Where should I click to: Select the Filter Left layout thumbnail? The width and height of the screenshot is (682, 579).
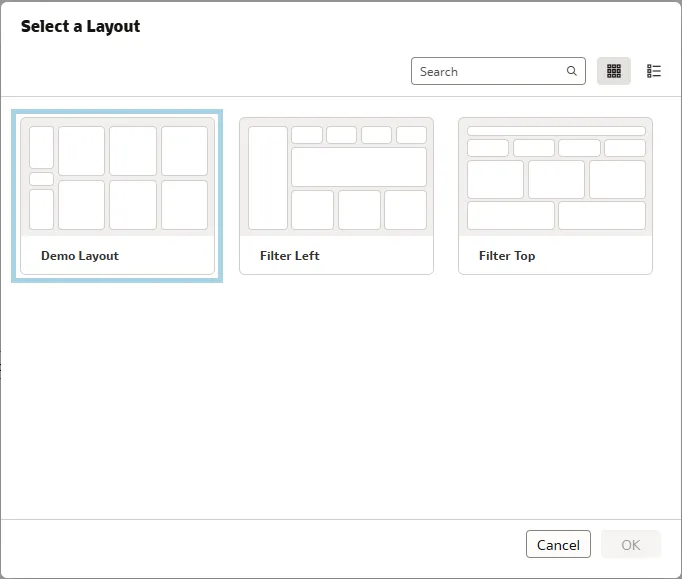[336, 177]
